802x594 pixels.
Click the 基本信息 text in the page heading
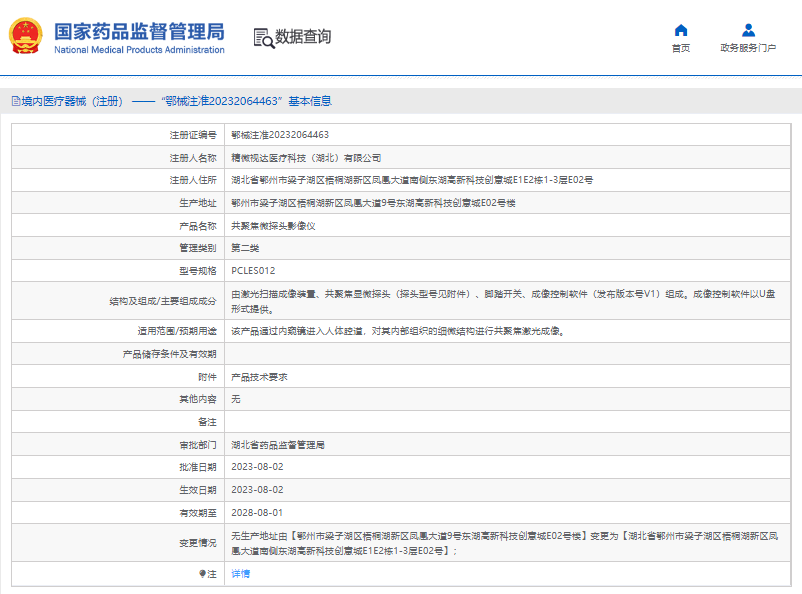(310, 101)
